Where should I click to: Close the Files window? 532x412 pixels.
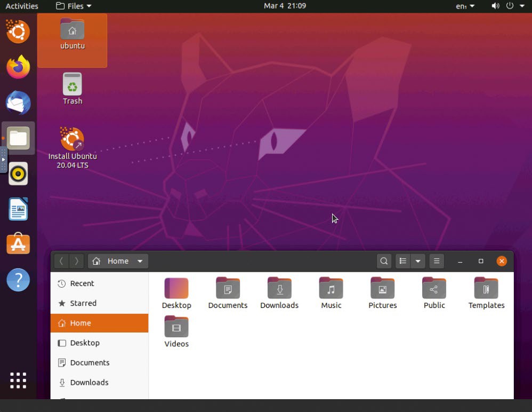502,261
